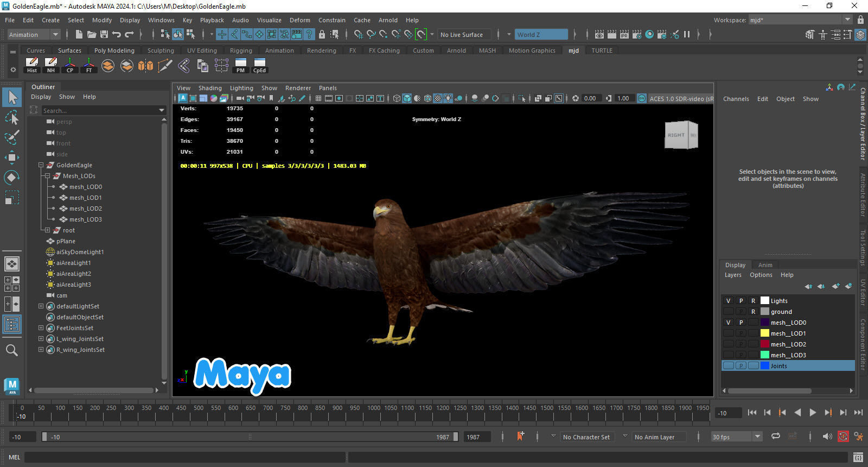Toggle V visibility for the Lights layer
Image resolution: width=868 pixels, height=467 pixels.
click(729, 301)
